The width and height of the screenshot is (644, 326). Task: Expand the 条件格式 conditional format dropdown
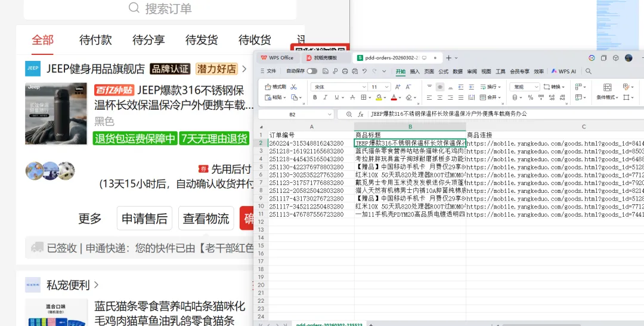617,97
